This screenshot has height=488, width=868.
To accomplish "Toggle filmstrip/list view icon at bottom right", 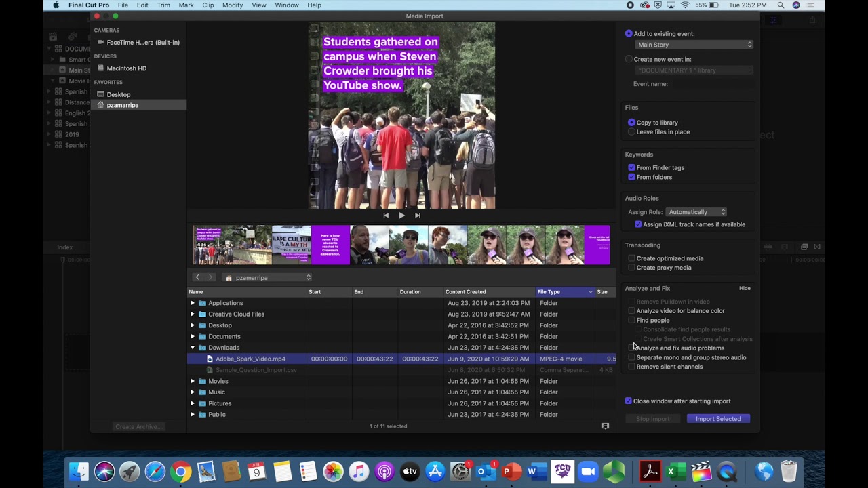I will pyautogui.click(x=606, y=426).
